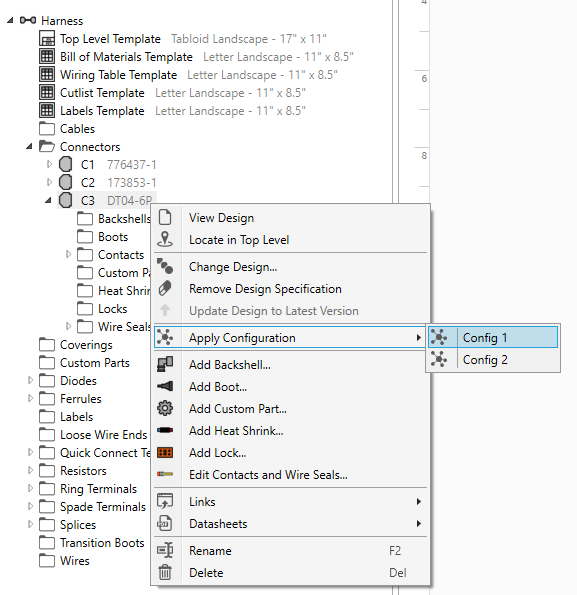Select the Cables folder
The height and width of the screenshot is (595, 577).
(x=67, y=129)
